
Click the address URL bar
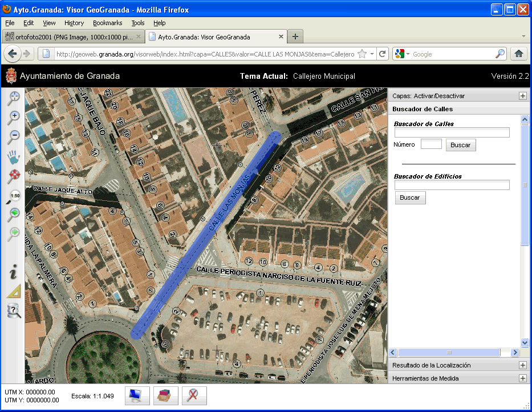tap(205, 54)
